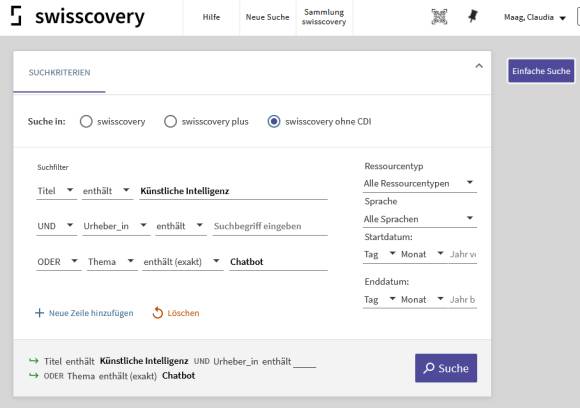Image resolution: width=580 pixels, height=408 pixels.
Task: Select the swisscovery radio button
Action: (x=86, y=121)
